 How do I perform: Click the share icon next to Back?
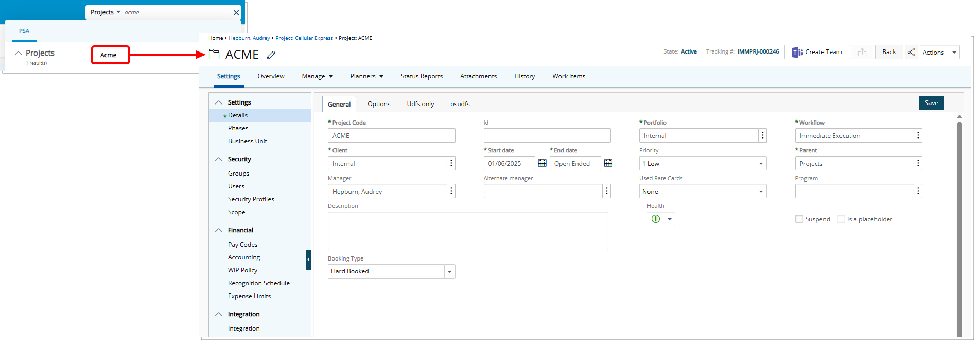[x=911, y=52]
